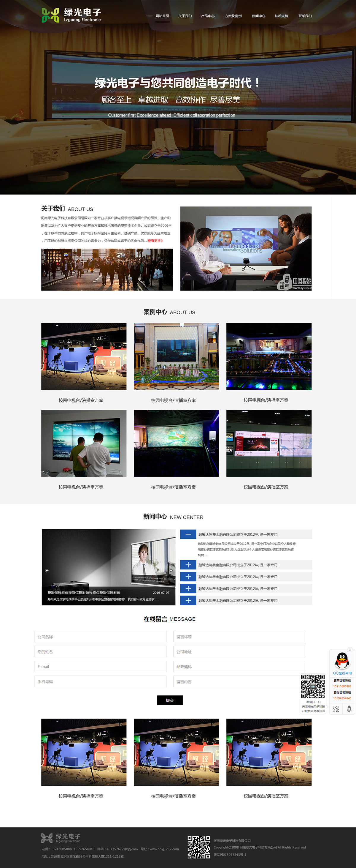
Task: Click the next arrow on news slideshow
Action: tap(171, 570)
